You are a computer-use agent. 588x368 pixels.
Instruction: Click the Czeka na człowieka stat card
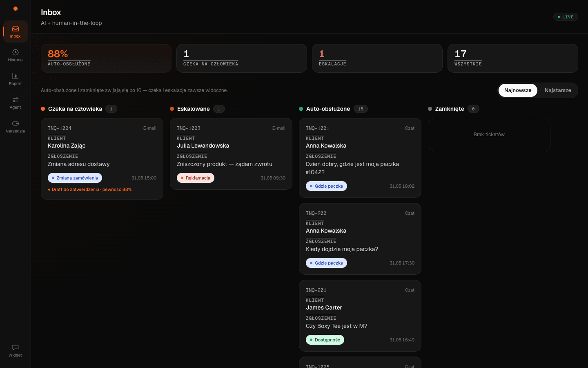[242, 58]
